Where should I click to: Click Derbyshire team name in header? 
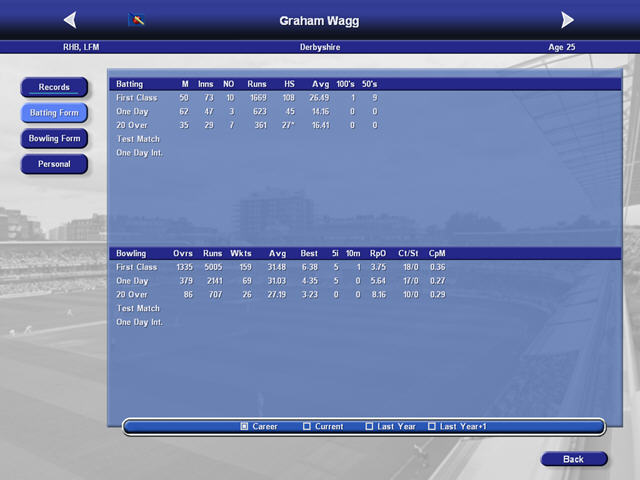[x=320, y=47]
